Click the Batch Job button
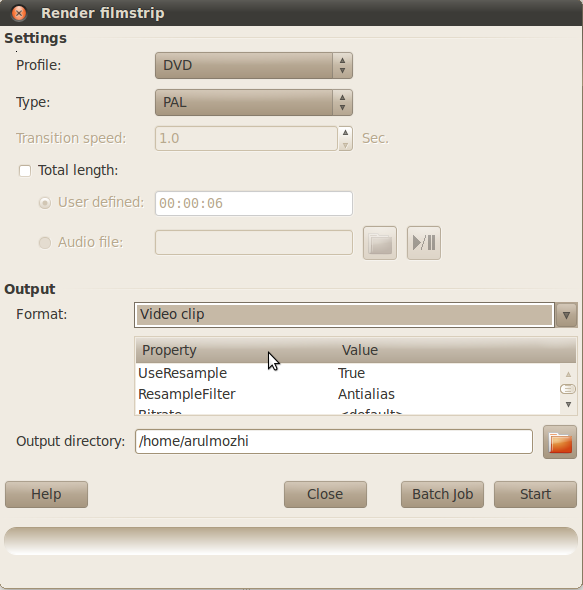The image size is (583, 590). [442, 494]
